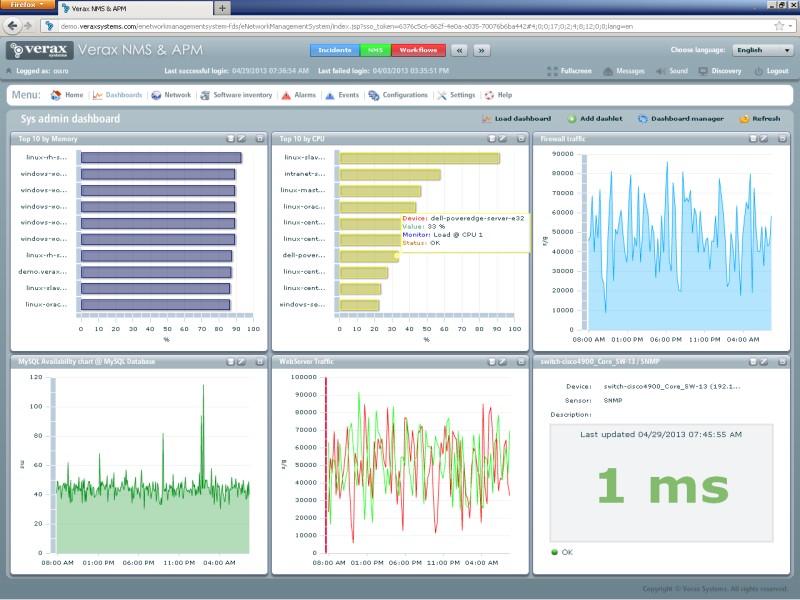800x600 pixels.
Task: Open the Dashboards menu item
Action: pos(117,95)
